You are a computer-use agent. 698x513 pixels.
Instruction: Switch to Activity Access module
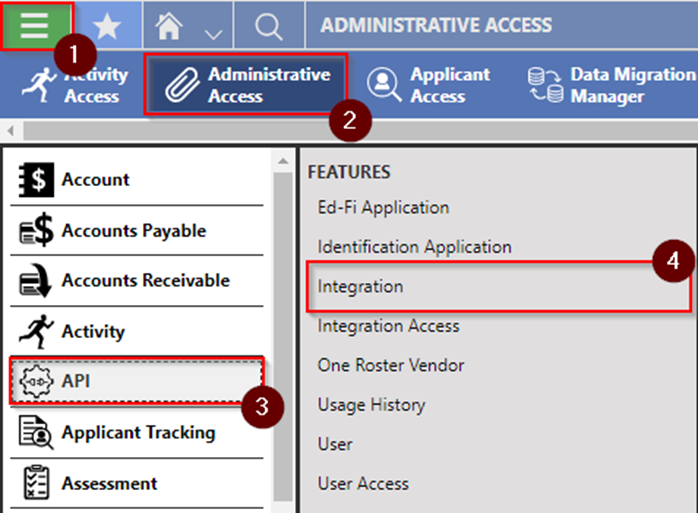[x=76, y=85]
